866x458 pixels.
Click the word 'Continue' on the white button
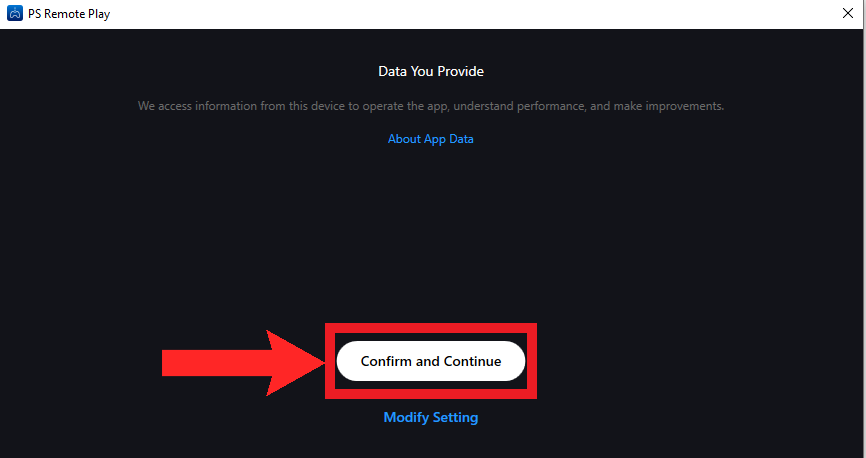pyautogui.click(x=472, y=361)
